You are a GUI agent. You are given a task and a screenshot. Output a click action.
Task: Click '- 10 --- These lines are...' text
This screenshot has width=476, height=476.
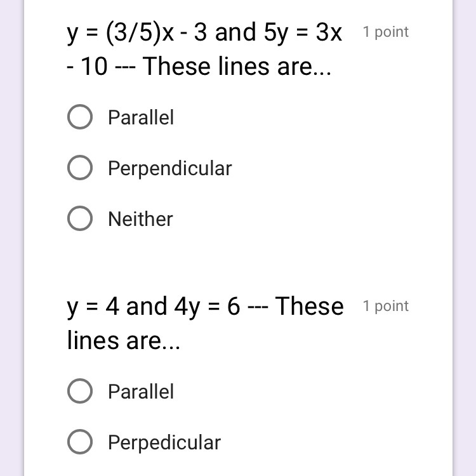pyautogui.click(x=199, y=66)
